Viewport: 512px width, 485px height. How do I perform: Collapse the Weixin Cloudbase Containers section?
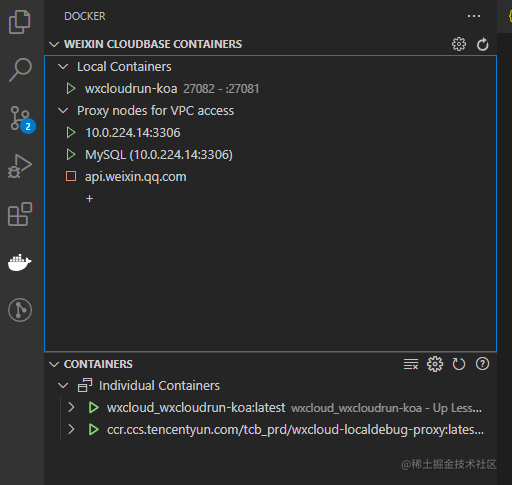pyautogui.click(x=54, y=44)
